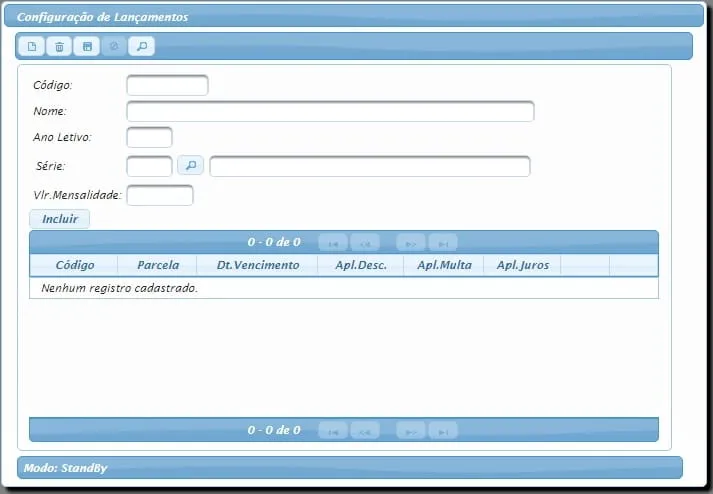Screen dimensions: 713x494
Task: Click the top pager next-page button
Action: pyautogui.click(x=411, y=243)
